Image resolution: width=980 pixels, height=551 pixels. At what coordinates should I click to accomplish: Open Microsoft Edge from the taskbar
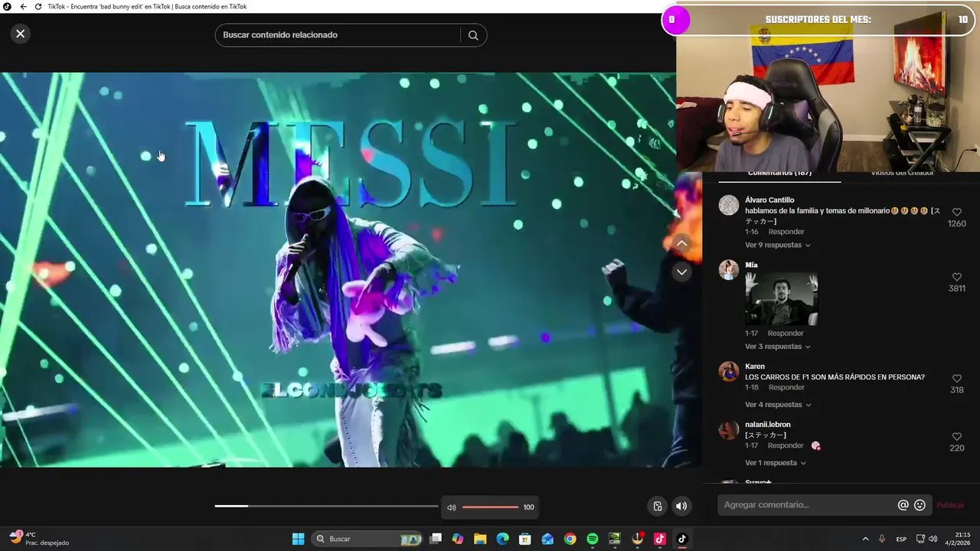coord(502,539)
